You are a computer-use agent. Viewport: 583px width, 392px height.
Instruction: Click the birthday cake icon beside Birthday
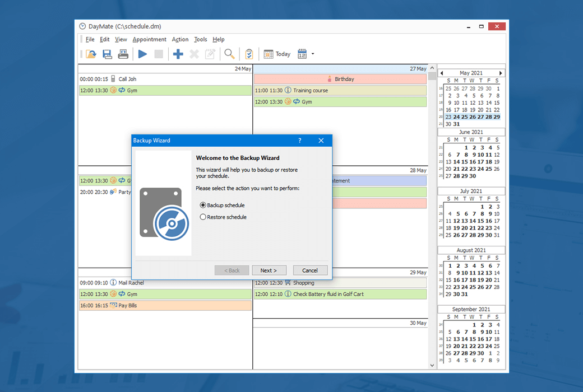[330, 79]
